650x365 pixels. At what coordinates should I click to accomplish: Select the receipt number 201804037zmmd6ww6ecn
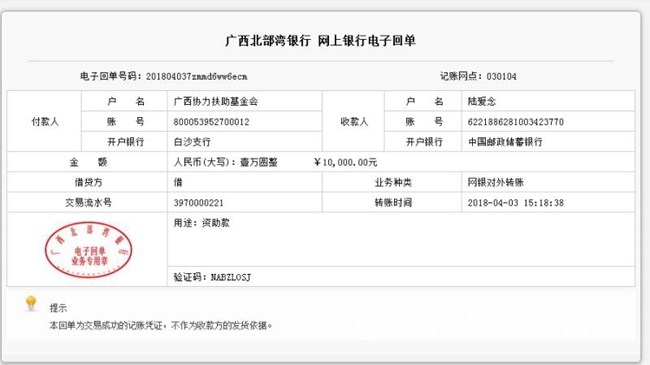click(x=196, y=76)
